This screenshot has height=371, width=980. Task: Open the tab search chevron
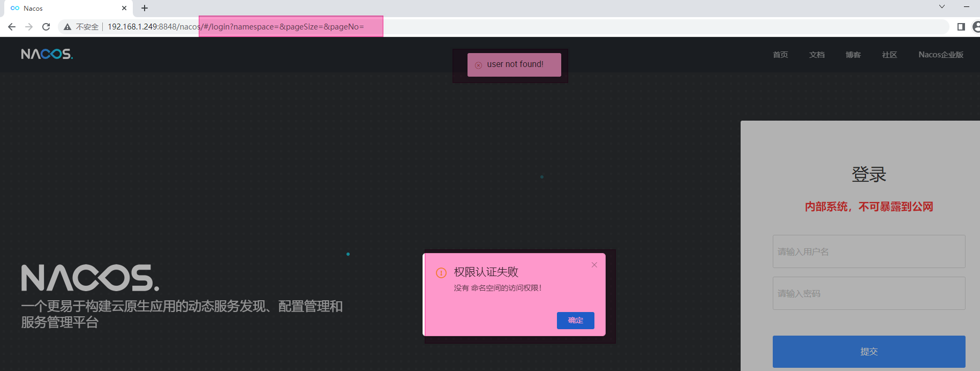(x=942, y=6)
